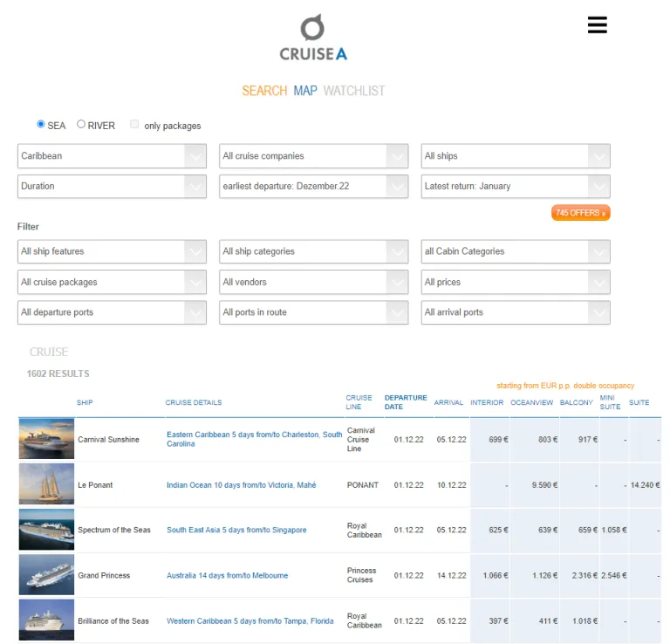This screenshot has width=670, height=644.
Task: Click the CRUISEA logo
Action: 313,38
